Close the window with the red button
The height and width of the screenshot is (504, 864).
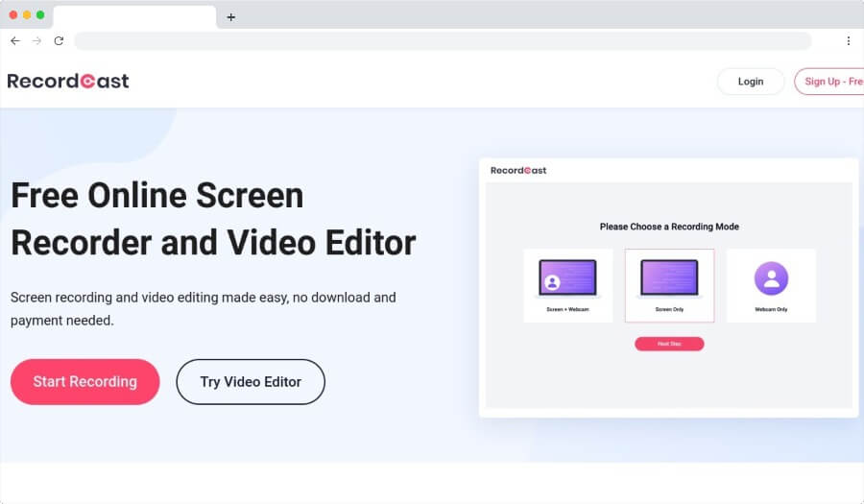coord(13,14)
